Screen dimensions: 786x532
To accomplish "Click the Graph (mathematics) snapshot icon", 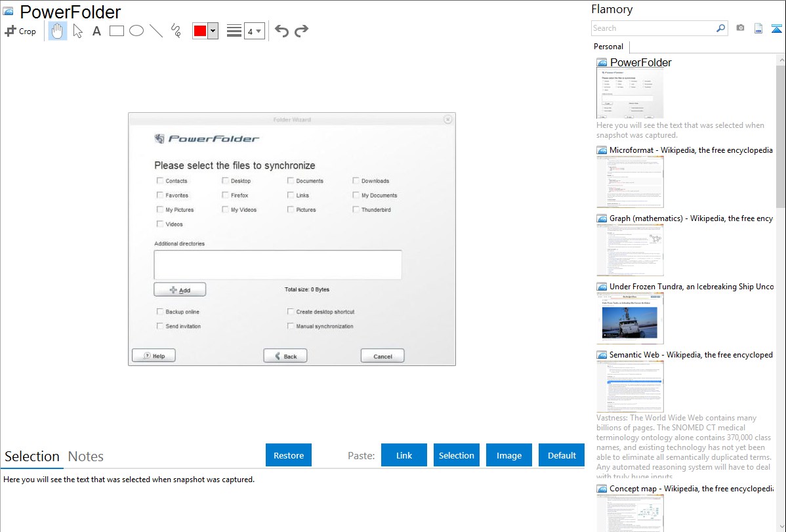I will pos(602,218).
